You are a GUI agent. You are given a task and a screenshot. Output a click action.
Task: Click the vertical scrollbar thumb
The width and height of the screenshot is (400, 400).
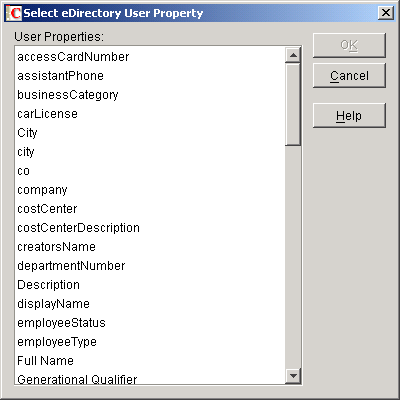point(293,104)
